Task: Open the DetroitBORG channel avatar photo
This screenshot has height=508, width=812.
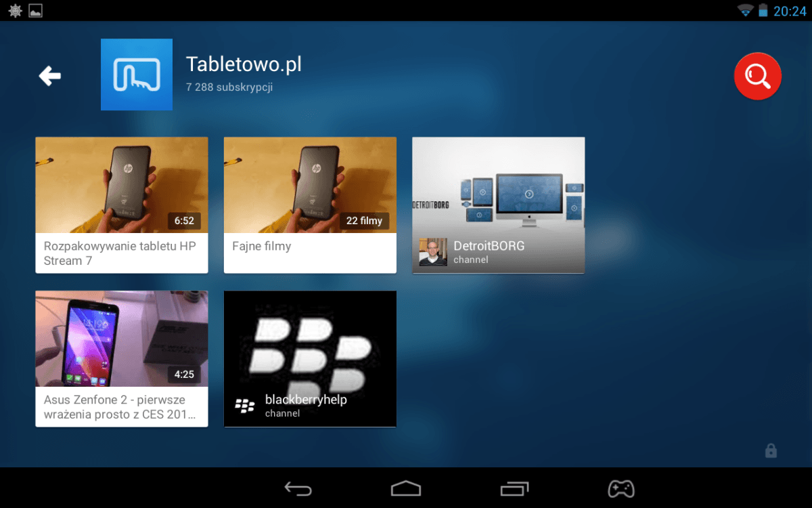Action: point(433,252)
